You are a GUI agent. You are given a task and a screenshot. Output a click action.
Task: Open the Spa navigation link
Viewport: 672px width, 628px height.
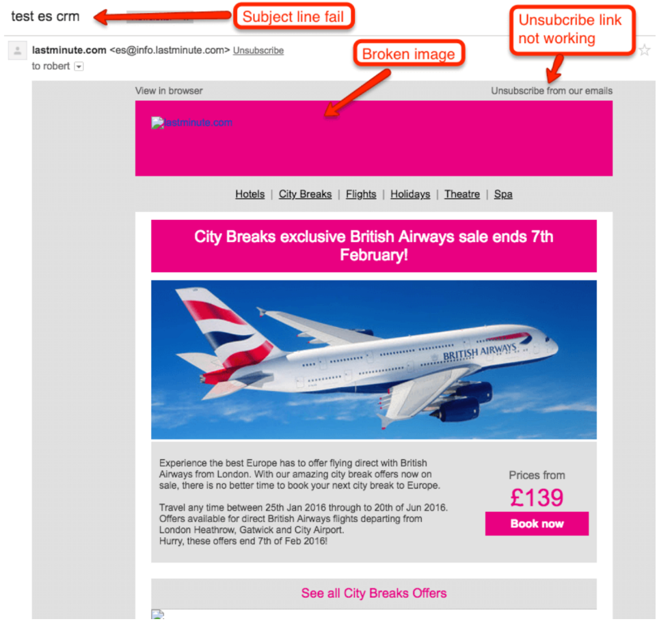tap(503, 194)
